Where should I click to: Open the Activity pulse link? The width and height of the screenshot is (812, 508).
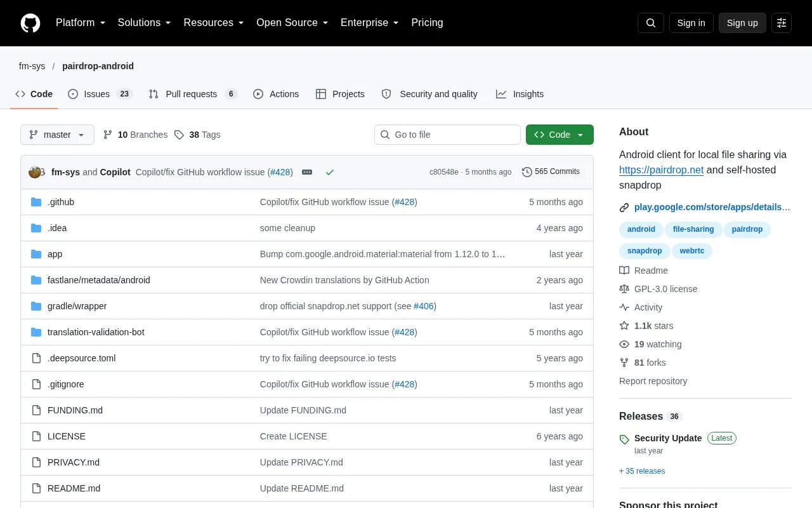[641, 307]
